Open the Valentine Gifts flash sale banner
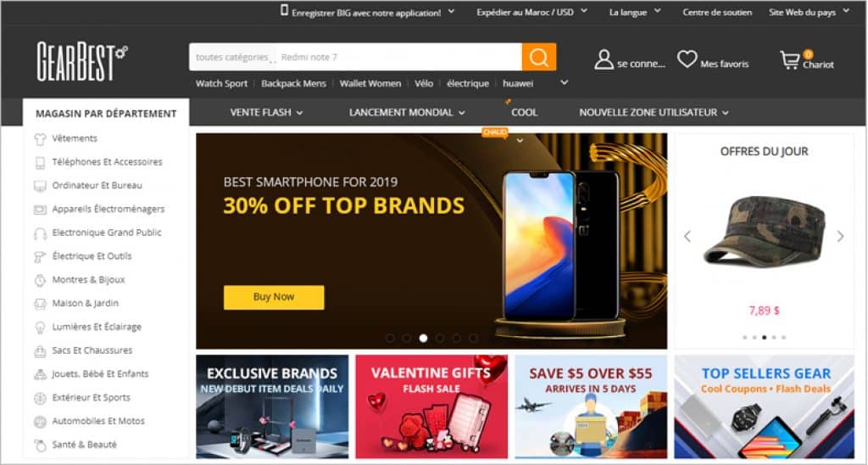This screenshot has width=868, height=465. tap(431, 406)
